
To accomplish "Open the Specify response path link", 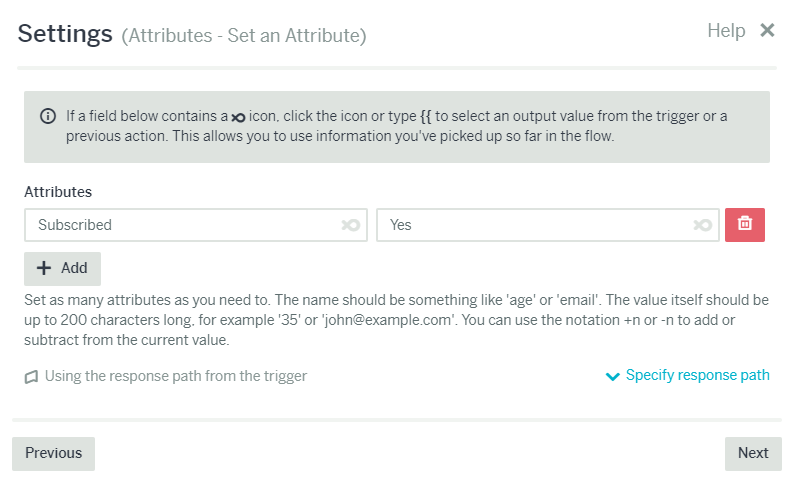I will point(697,375).
